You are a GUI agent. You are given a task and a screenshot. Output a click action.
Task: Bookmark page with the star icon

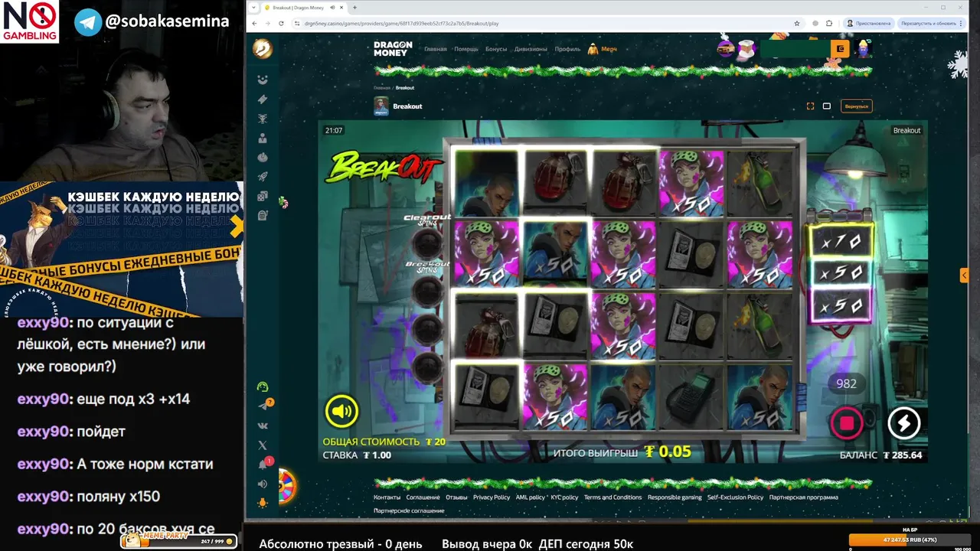tap(797, 23)
